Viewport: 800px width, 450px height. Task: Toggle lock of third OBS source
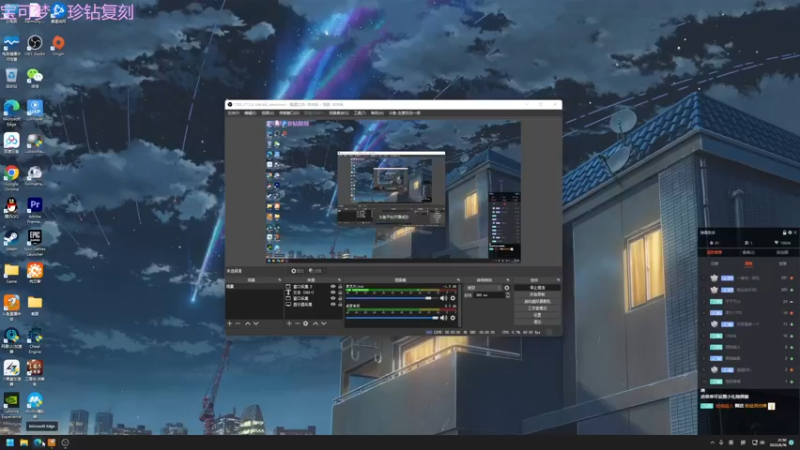click(340, 298)
